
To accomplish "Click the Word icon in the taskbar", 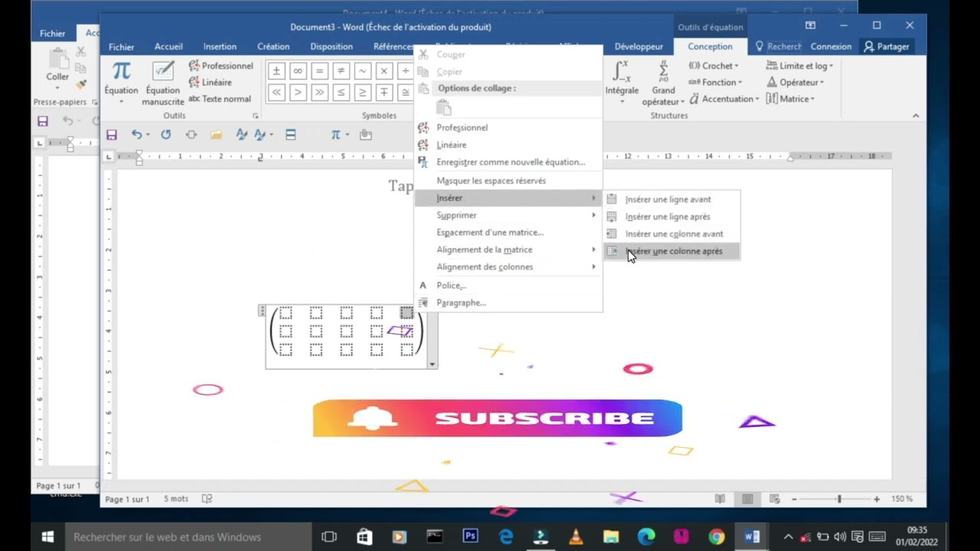I will click(x=751, y=536).
